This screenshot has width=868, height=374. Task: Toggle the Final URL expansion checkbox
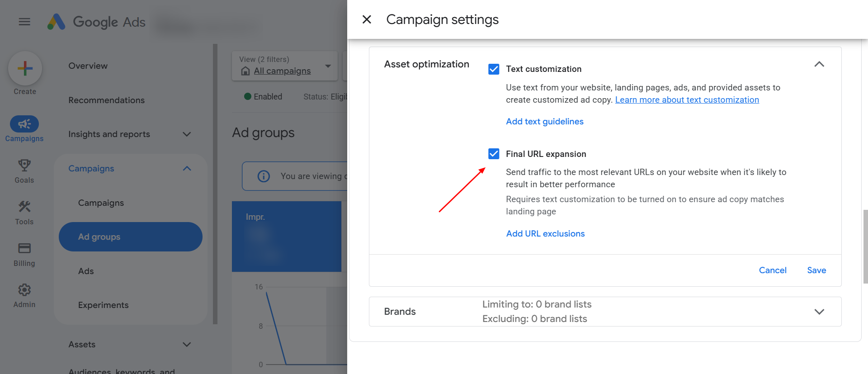(x=494, y=154)
